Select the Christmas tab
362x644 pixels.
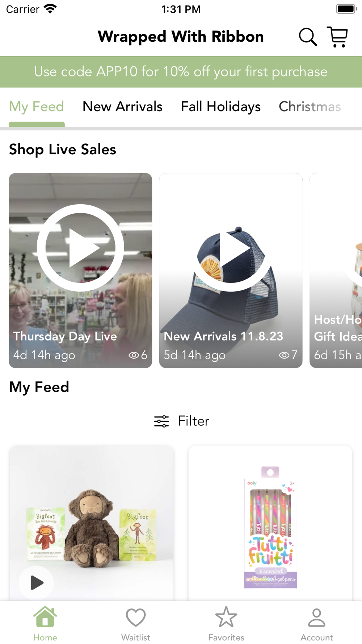[310, 107]
